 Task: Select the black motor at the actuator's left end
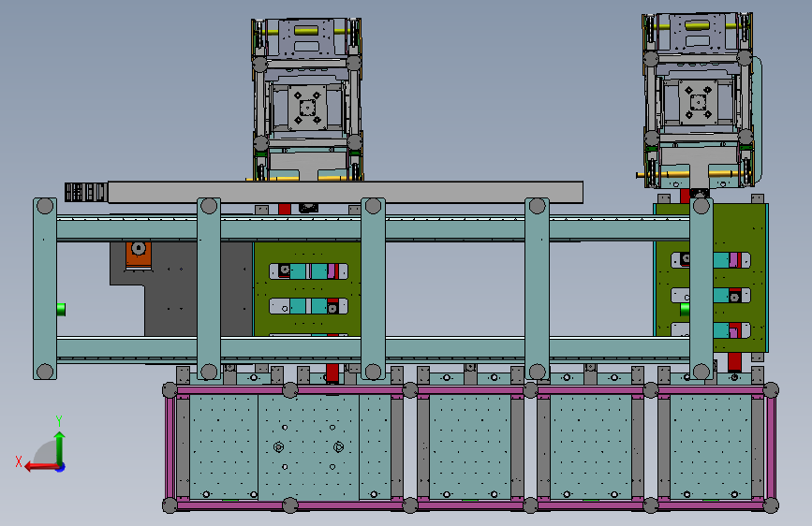click(x=86, y=192)
